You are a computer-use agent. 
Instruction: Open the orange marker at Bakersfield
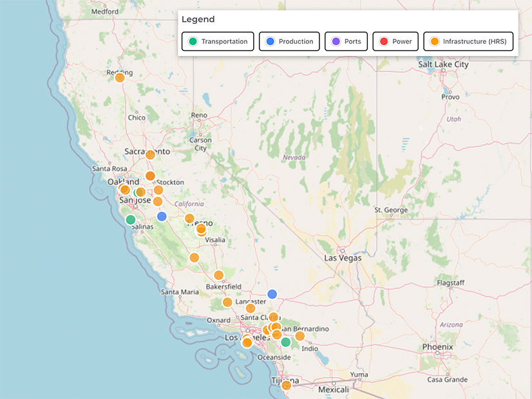[x=218, y=275]
